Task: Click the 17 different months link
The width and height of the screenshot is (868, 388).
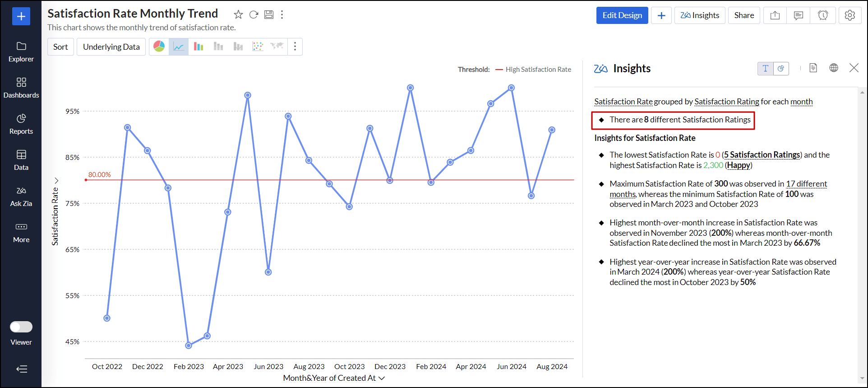Action: click(806, 184)
